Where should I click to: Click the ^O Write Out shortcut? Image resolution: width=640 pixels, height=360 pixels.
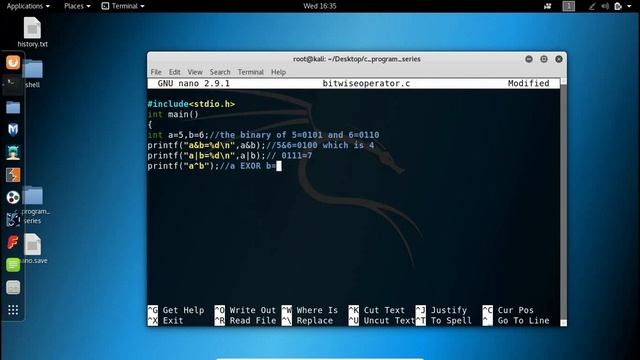[x=245, y=310]
